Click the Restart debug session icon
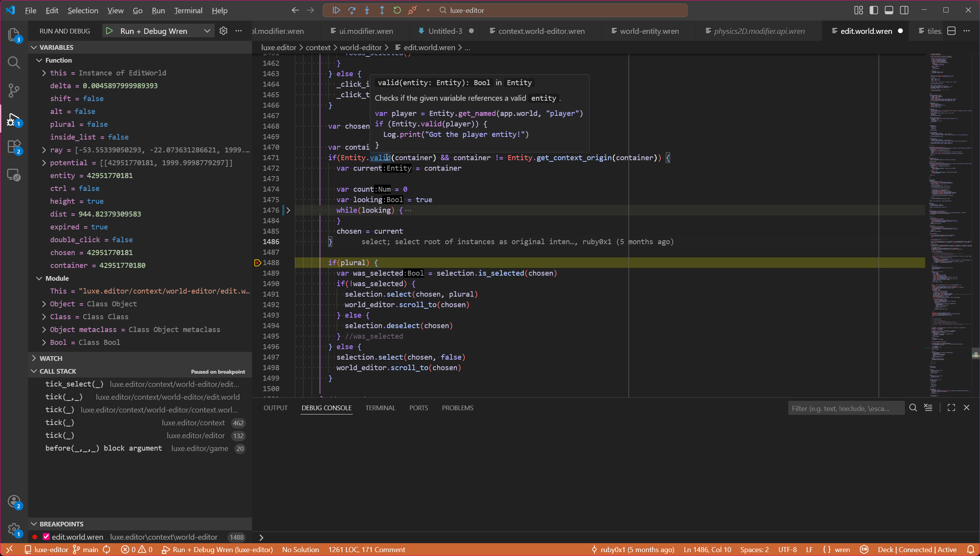Screen dimensions: 980x556 pos(397,10)
